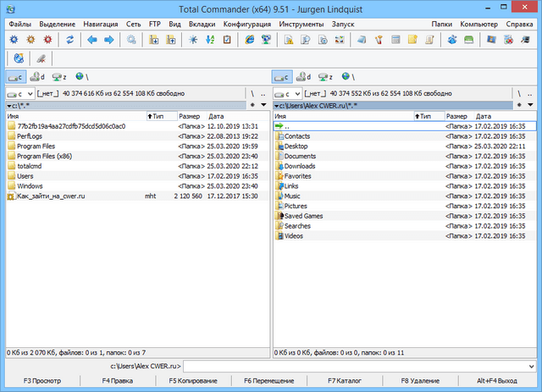Expand the command line history dropdown
Viewport: 542px width, 392px height.
532,366
